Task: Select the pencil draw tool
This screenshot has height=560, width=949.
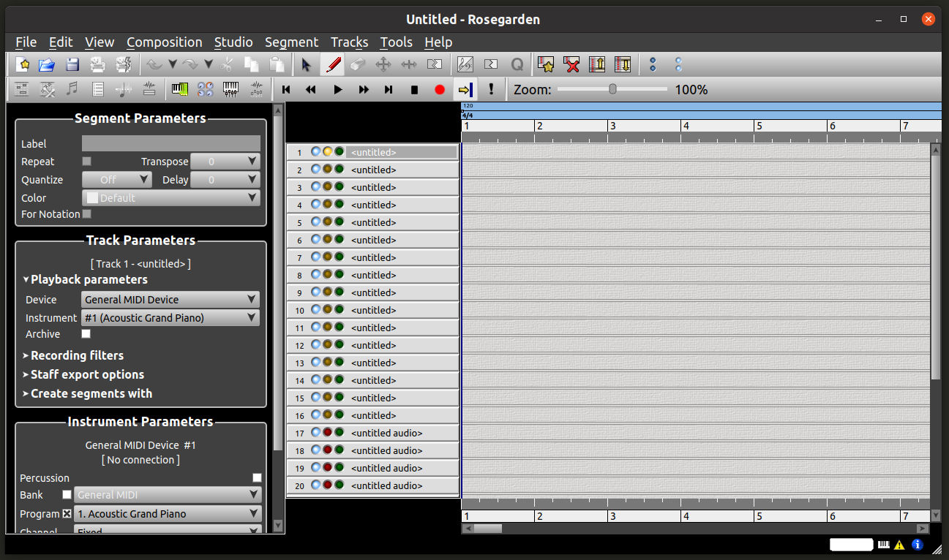Action: (333, 65)
